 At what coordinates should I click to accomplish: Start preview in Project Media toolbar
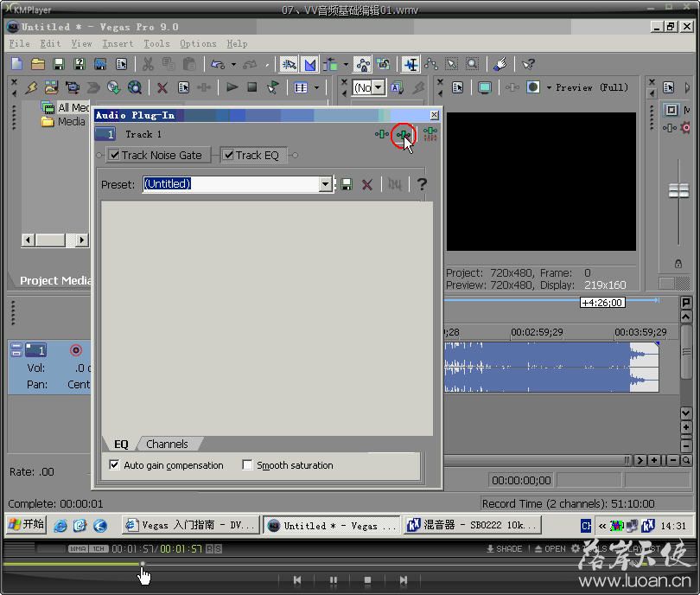point(232,86)
